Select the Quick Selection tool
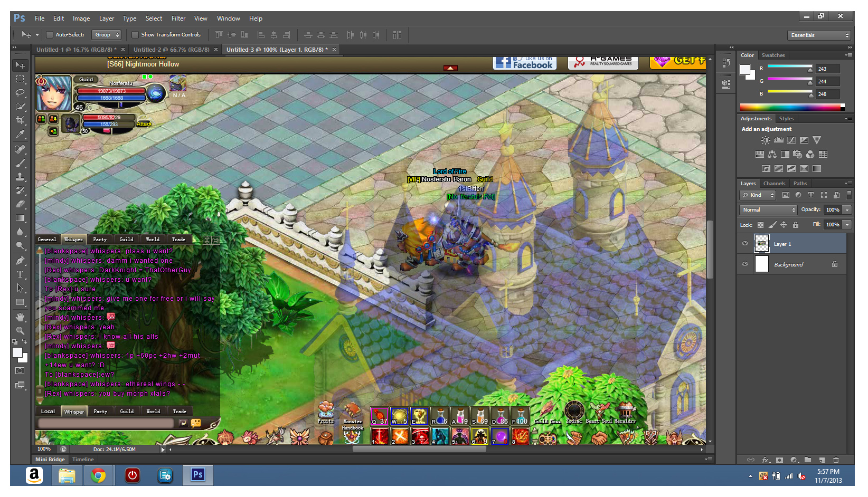The width and height of the screenshot is (868, 497). (20, 106)
